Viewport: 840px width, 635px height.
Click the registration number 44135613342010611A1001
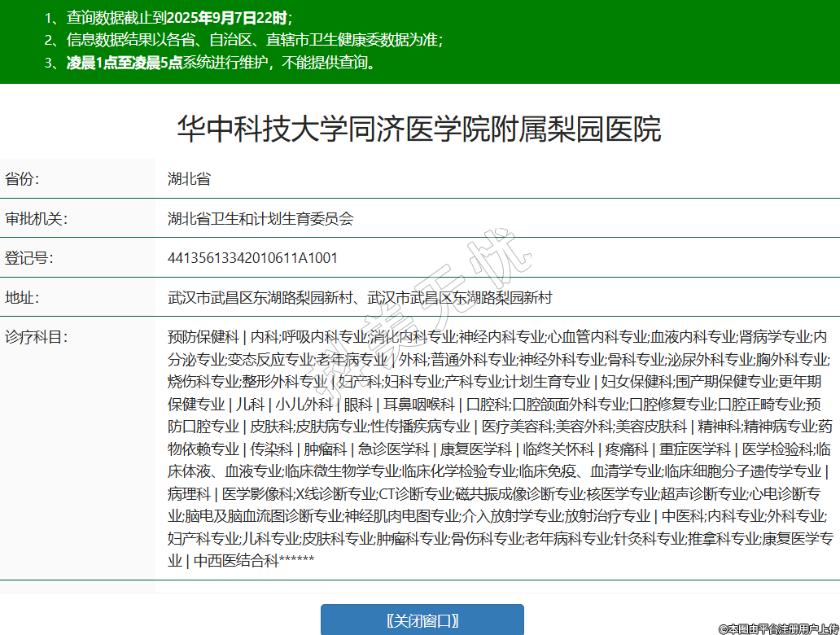pos(252,258)
